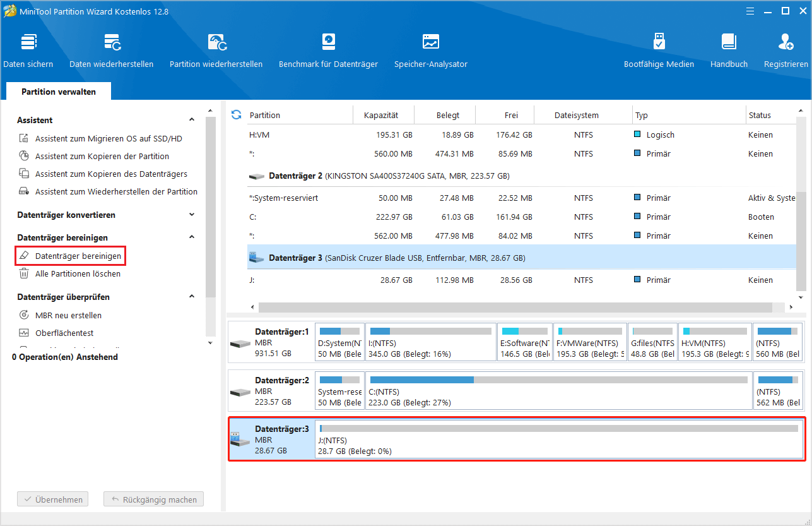Collapse the Datenträger überprüfen section
Screen dimensions: 812x526
coord(192,297)
